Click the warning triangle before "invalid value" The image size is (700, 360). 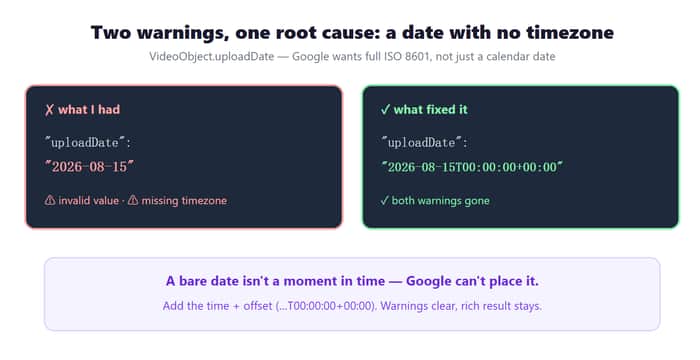click(x=50, y=200)
